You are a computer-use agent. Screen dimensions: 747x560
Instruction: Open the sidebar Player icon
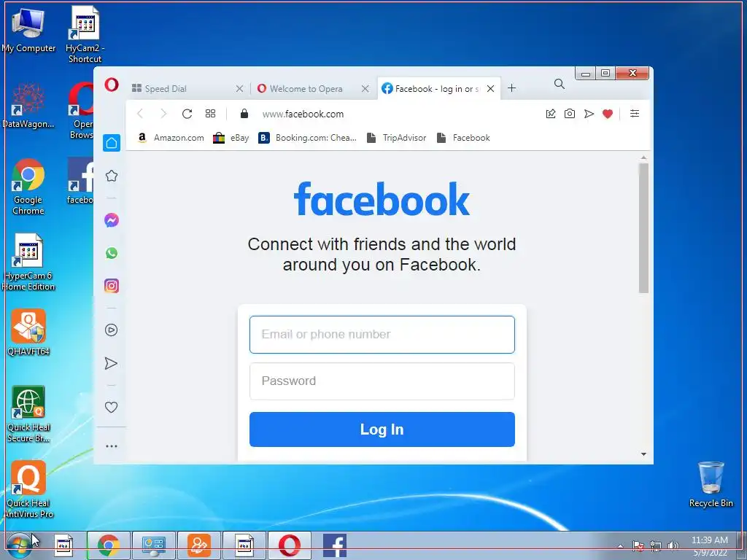pyautogui.click(x=111, y=330)
